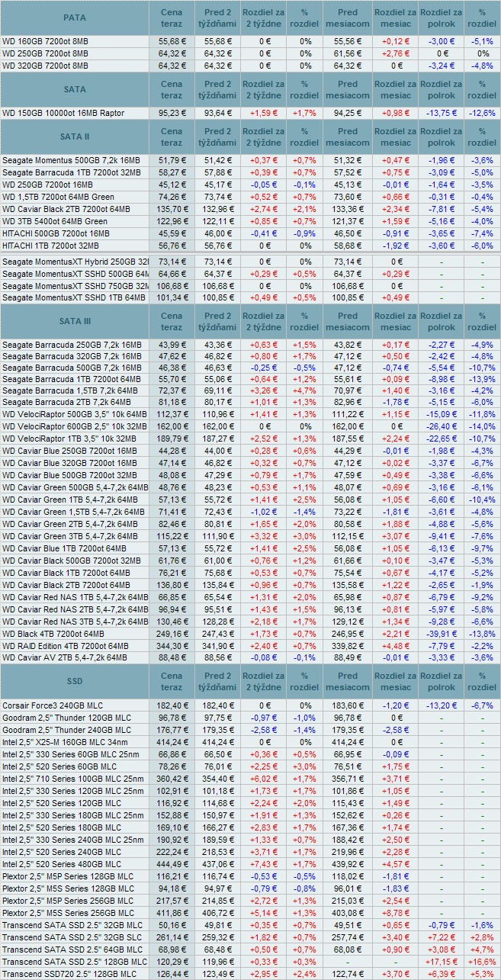Click HITACHI 500GB 7200ot 16MB name
Screen dimensions: 501x980
(x=56, y=233)
